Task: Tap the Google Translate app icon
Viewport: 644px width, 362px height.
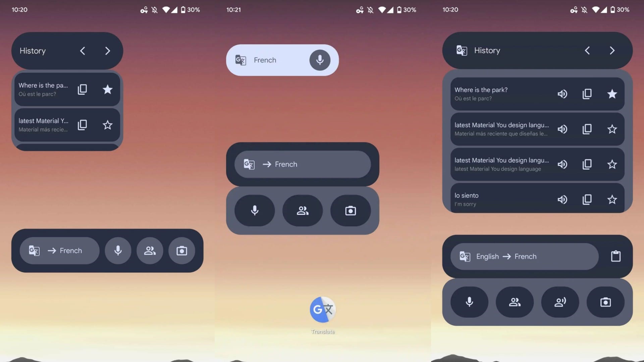Action: tap(322, 309)
